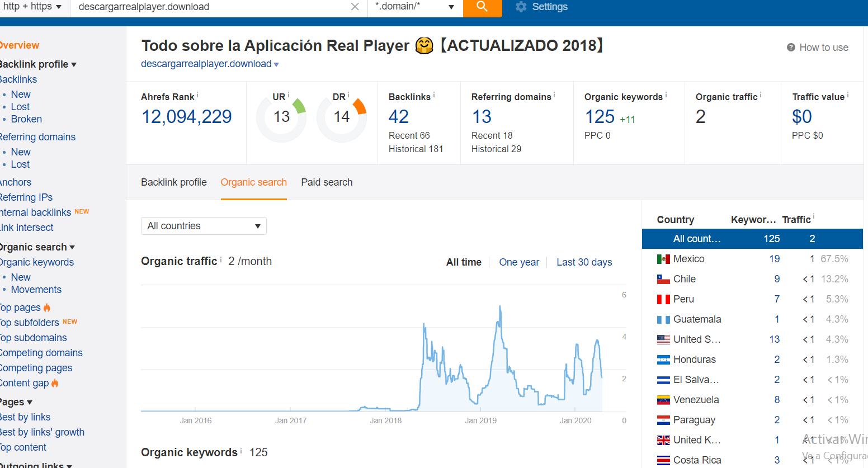Select the Organic search tab
The image size is (868, 468).
[254, 182]
